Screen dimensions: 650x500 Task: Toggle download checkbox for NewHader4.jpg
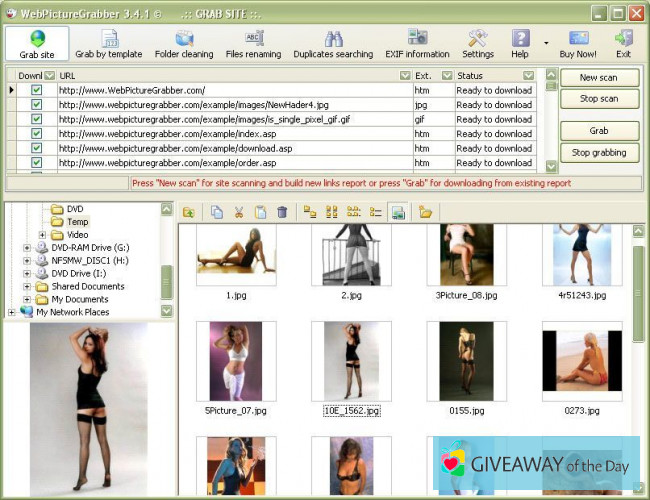coord(37,104)
